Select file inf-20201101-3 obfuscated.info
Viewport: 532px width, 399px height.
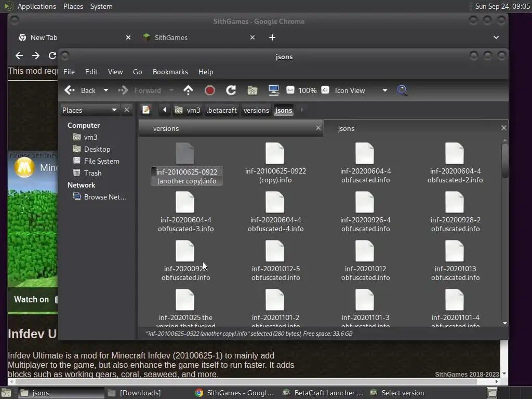365,308
